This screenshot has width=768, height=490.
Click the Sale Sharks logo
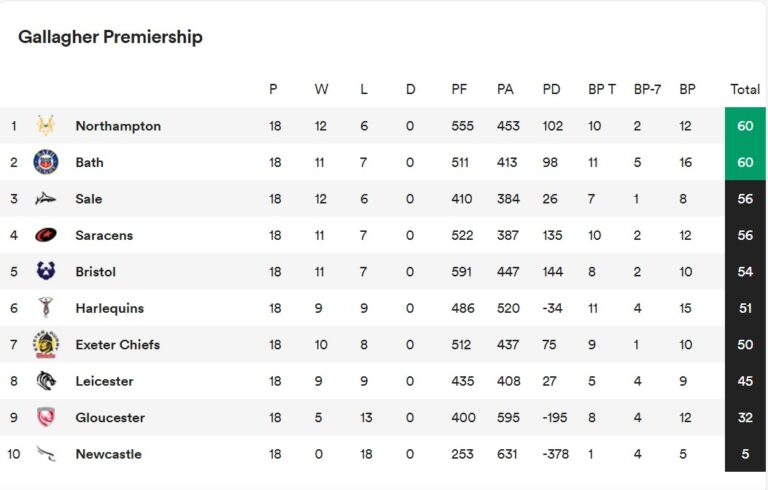click(45, 199)
